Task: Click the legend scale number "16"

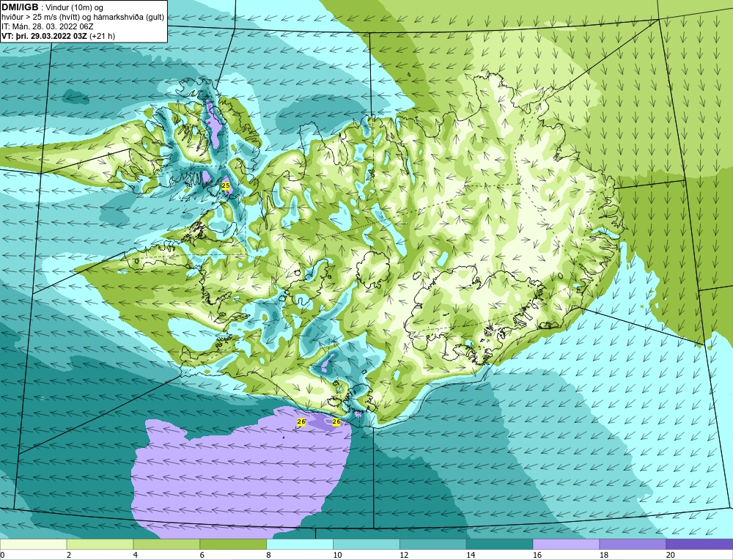Action: (x=537, y=555)
